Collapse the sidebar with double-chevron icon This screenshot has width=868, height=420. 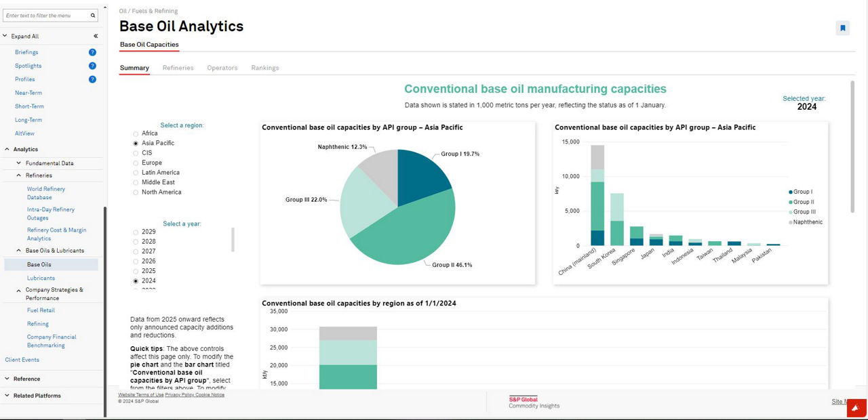pos(96,36)
